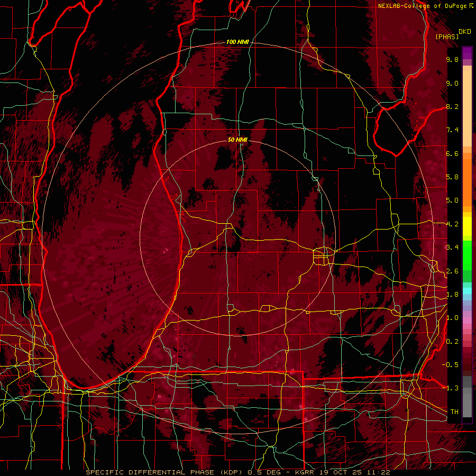Click the -0.5 value on the color scale
This screenshot has width=476, height=476.
(450, 365)
